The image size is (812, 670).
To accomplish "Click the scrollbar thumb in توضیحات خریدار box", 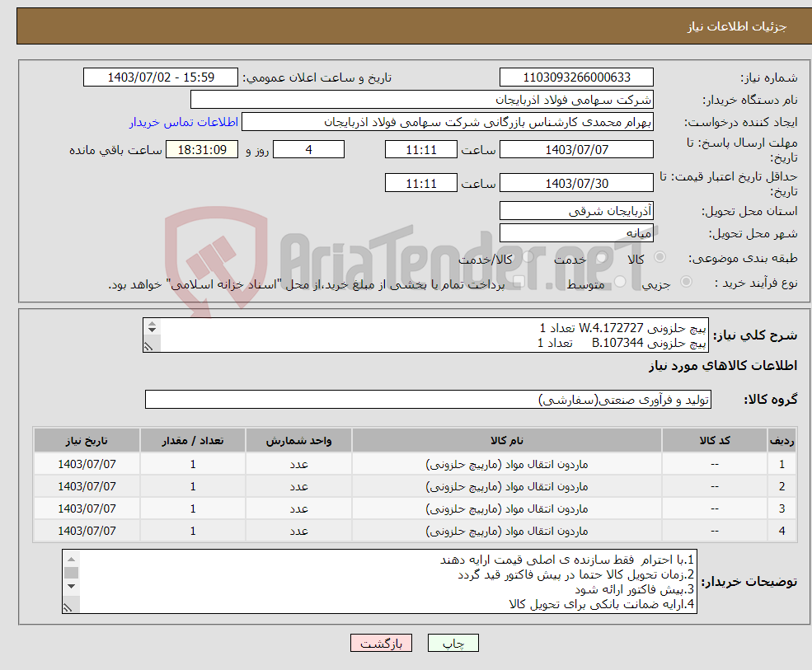I will tap(71, 573).
